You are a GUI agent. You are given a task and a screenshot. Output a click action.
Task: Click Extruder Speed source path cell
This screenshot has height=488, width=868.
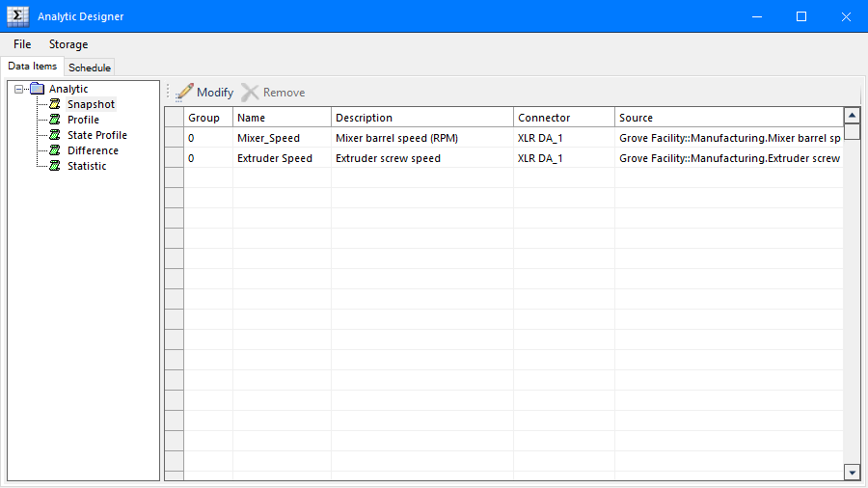tap(728, 158)
